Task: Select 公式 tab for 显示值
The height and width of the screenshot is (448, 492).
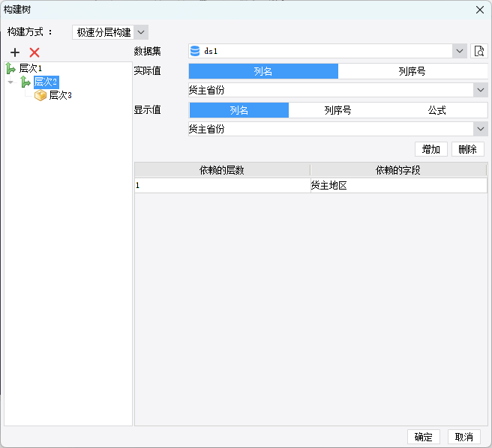Action: 437,110
